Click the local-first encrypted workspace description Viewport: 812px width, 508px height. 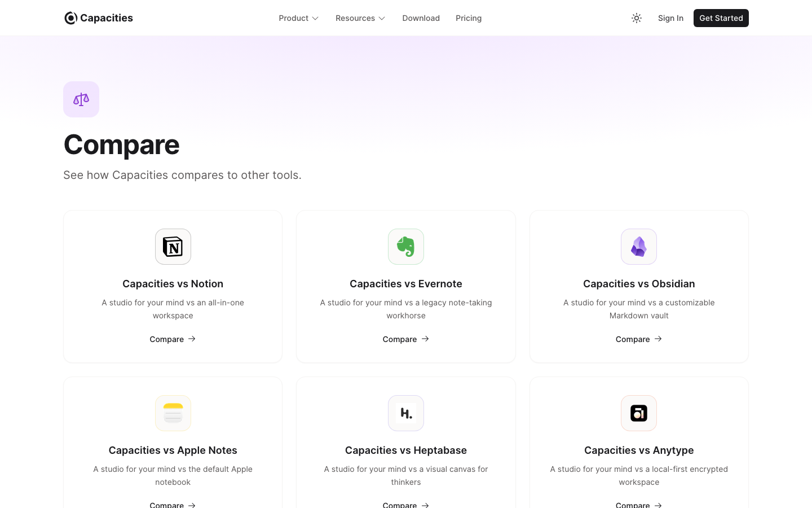point(639,476)
